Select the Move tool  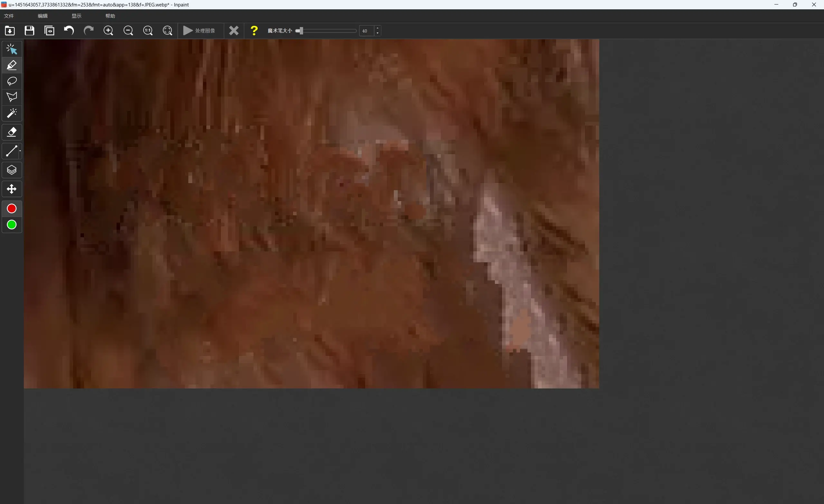pos(11,189)
